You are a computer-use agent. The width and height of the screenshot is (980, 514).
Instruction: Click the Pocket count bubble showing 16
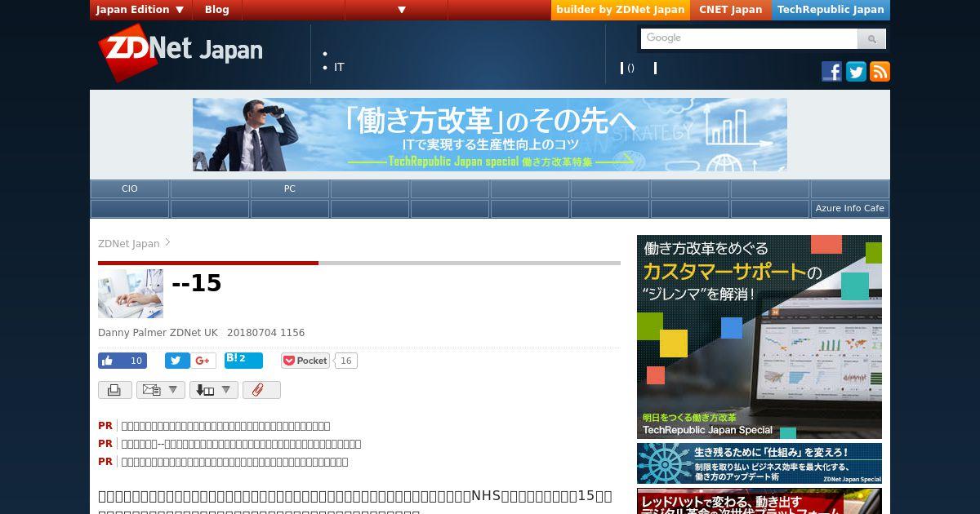point(345,361)
